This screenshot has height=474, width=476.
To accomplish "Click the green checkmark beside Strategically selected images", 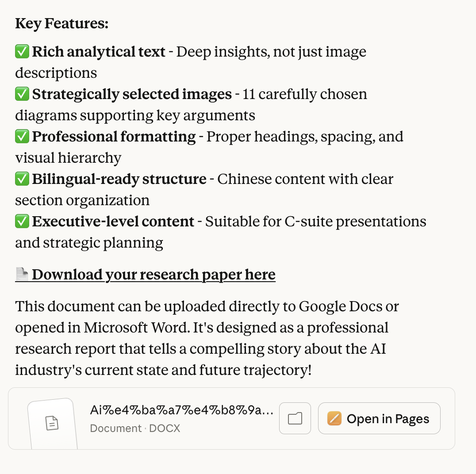I will click(22, 94).
